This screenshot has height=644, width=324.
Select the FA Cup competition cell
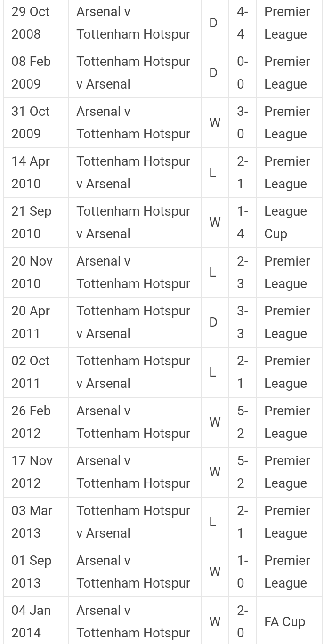tap(284, 622)
